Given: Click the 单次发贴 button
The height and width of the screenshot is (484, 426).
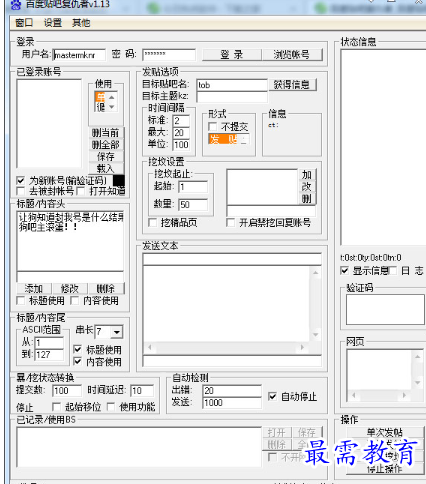Looking at the screenshot, I should (x=385, y=432).
